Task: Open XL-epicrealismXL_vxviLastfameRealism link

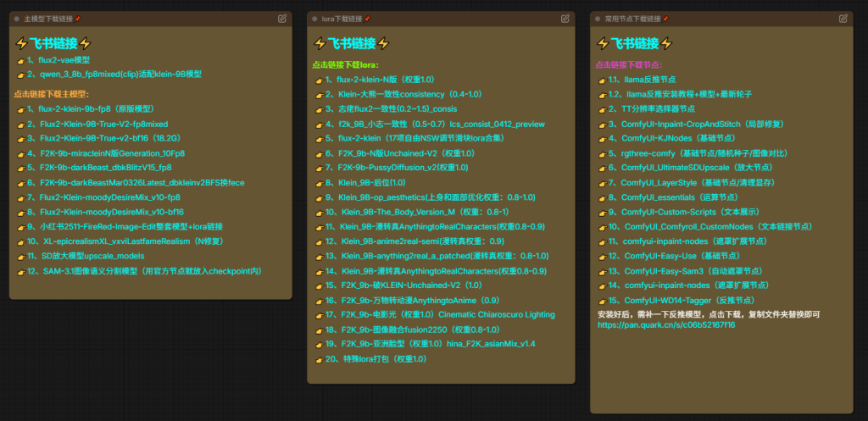Action: pos(128,241)
